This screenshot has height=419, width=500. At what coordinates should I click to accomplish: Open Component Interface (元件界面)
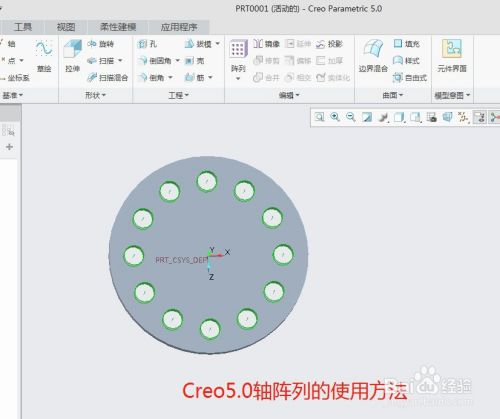pos(452,56)
